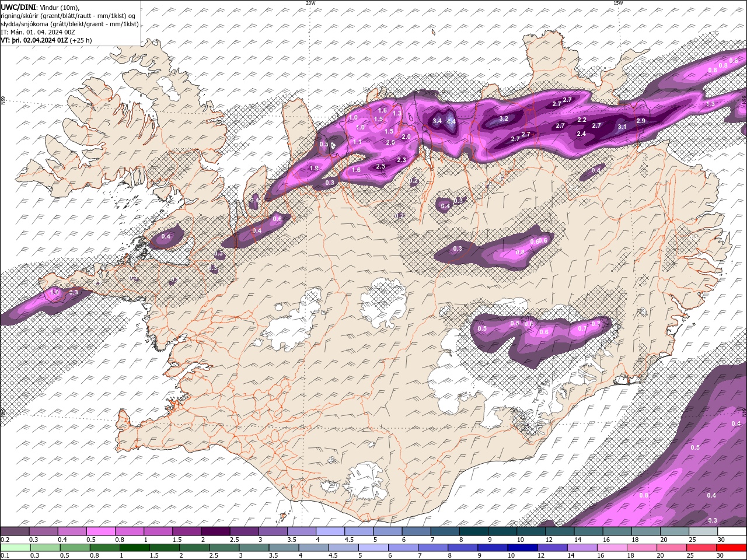Click the '(+25 h)' forecast offset text
Image resolution: width=747 pixels, height=560 pixels.
pos(81,40)
